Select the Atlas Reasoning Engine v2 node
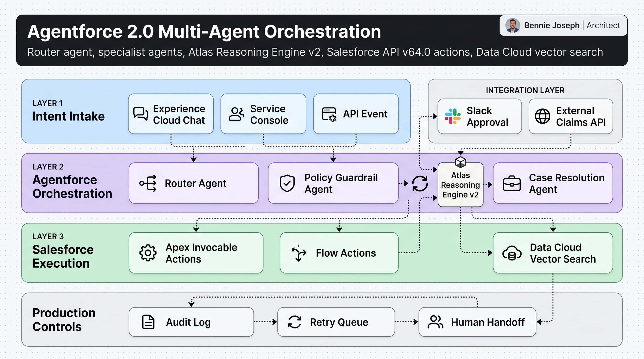The width and height of the screenshot is (644, 359). click(461, 185)
